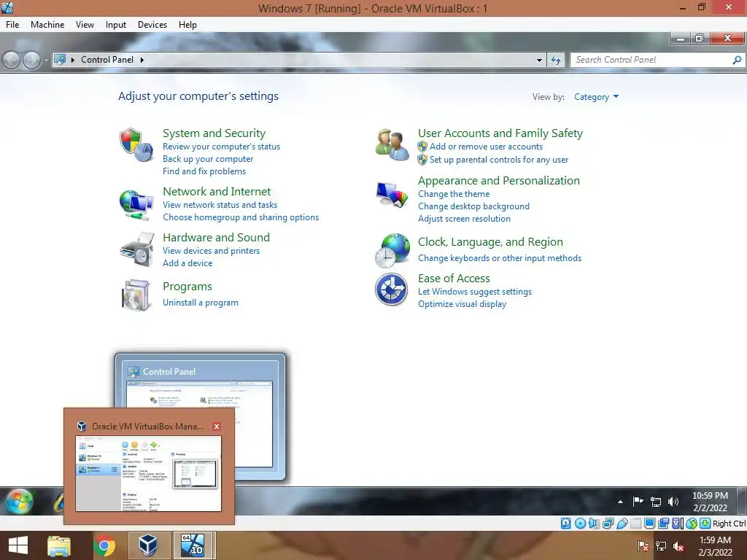
Task: Click the search magnifier in Control Panel
Action: [737, 60]
